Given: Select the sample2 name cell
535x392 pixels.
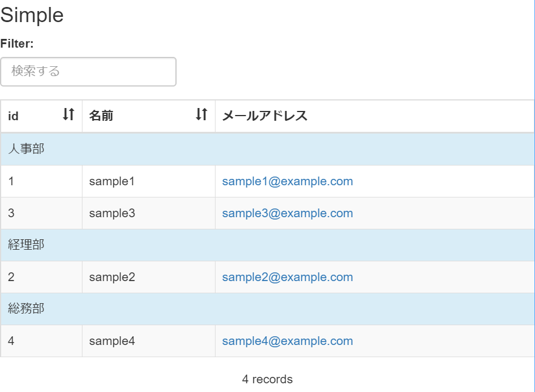Looking at the screenshot, I should 112,277.
